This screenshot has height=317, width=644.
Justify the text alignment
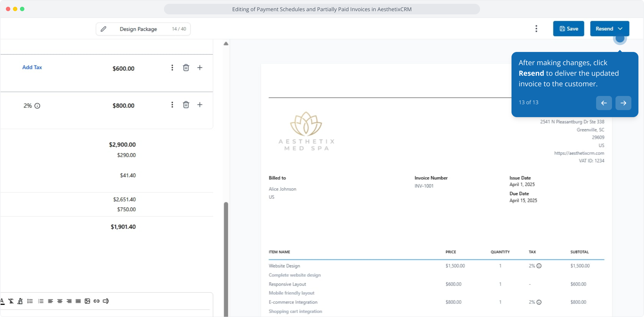[x=78, y=301]
